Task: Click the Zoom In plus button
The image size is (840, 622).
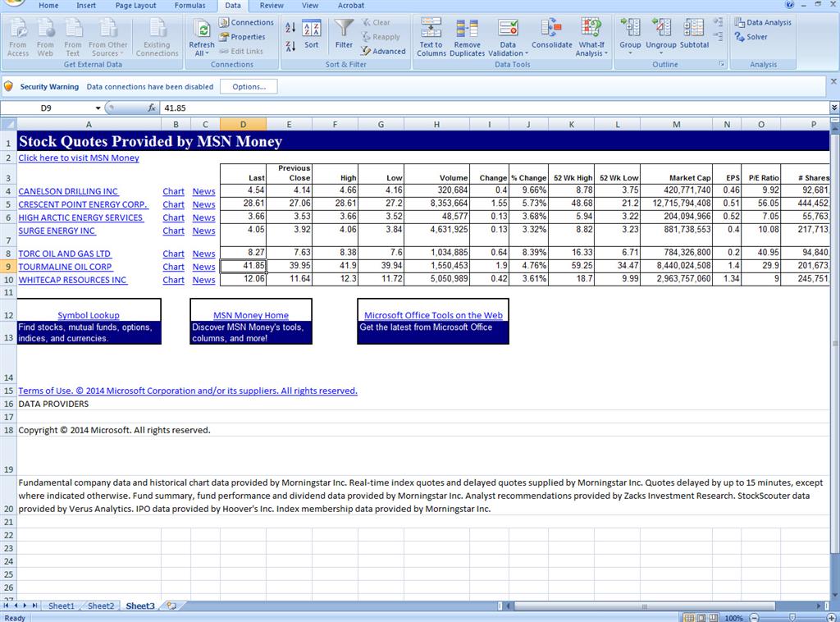Action: click(x=832, y=618)
